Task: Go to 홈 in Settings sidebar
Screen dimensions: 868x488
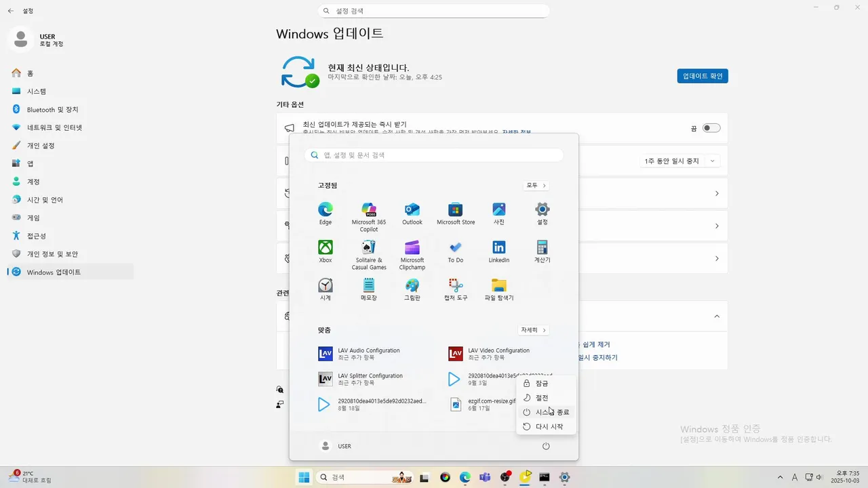Action: (71, 73)
